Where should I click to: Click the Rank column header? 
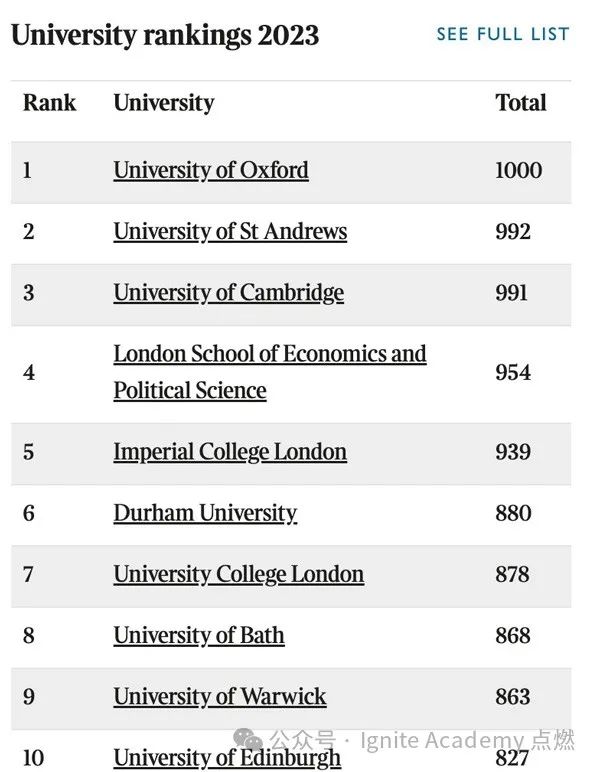(49, 103)
